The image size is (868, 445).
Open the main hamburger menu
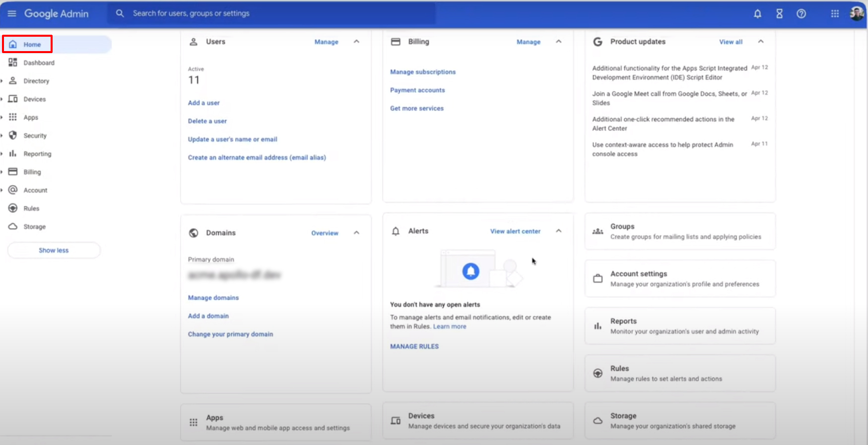[x=12, y=13]
